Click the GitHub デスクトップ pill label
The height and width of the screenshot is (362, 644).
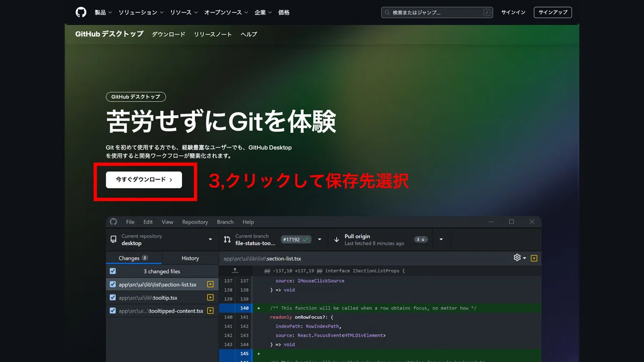coord(136,97)
